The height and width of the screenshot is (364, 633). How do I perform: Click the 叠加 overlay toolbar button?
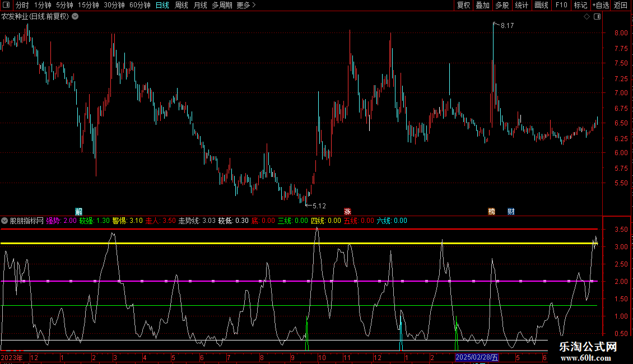482,6
